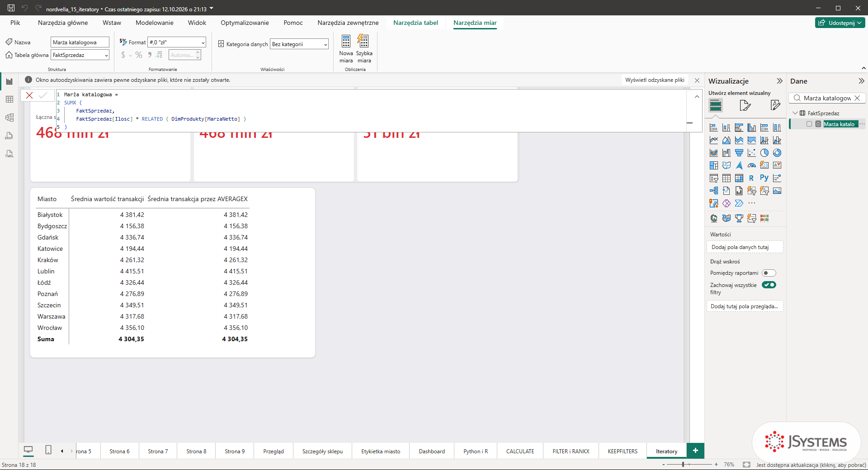This screenshot has height=470, width=868.
Task: Add a new report page
Action: pyautogui.click(x=695, y=451)
